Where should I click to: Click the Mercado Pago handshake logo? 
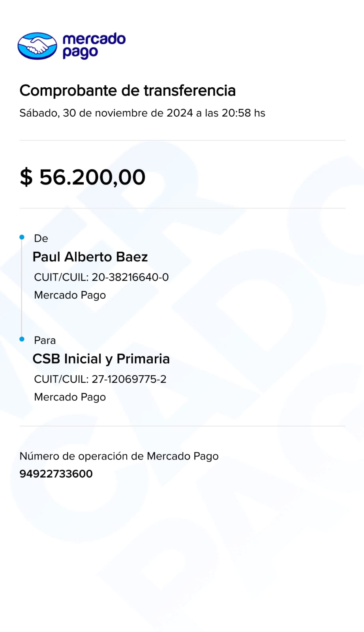[x=37, y=46]
